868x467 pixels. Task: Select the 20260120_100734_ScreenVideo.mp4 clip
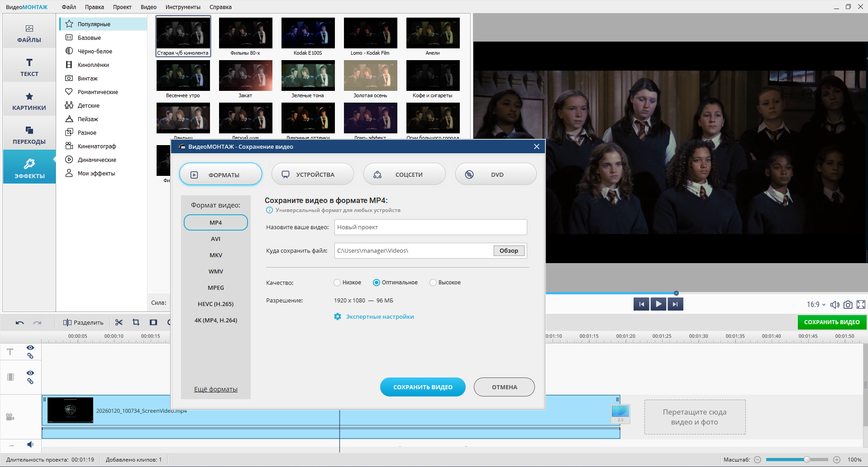click(x=331, y=410)
